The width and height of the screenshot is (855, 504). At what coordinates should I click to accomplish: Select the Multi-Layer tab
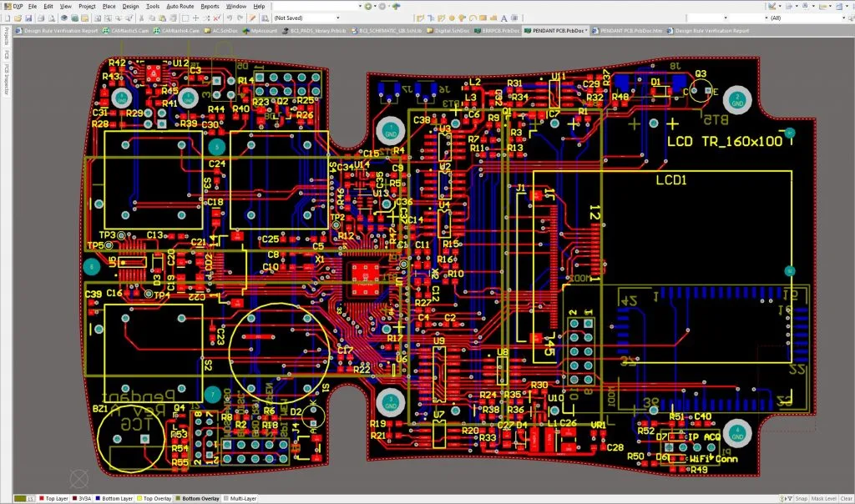[240, 498]
